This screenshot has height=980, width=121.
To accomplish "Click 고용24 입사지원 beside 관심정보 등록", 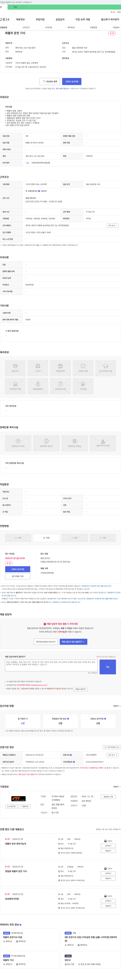I will 72,81.
